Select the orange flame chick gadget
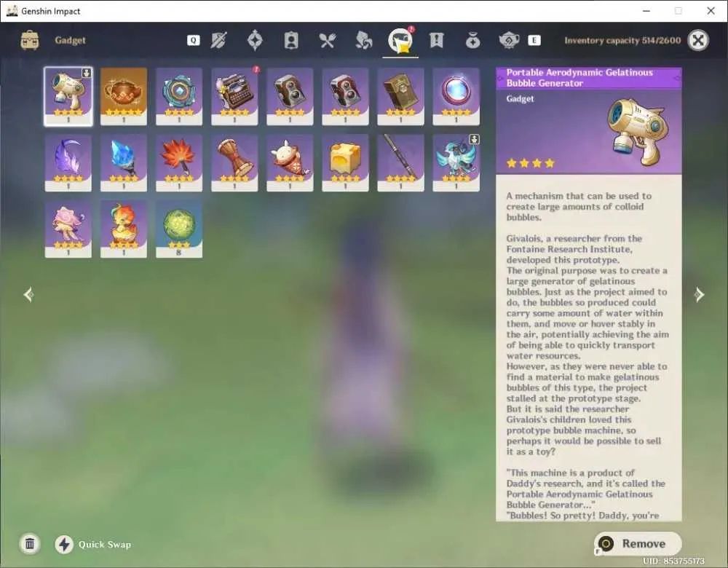Image resolution: width=728 pixels, height=568 pixels. click(x=124, y=229)
